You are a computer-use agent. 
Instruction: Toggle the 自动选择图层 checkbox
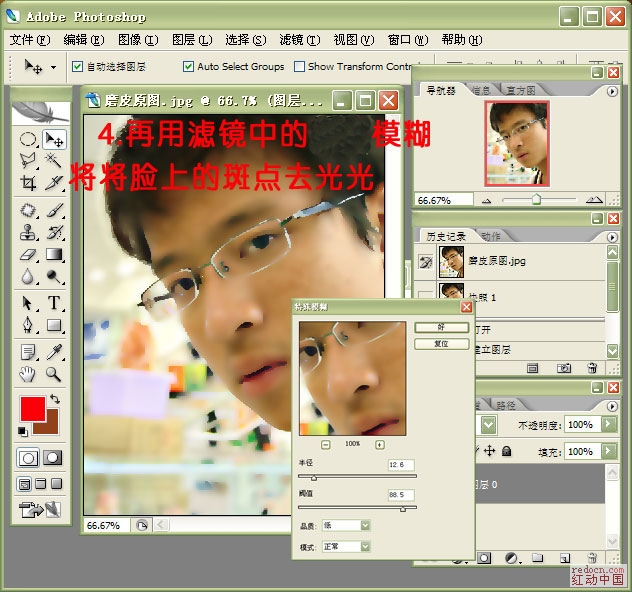click(77, 66)
